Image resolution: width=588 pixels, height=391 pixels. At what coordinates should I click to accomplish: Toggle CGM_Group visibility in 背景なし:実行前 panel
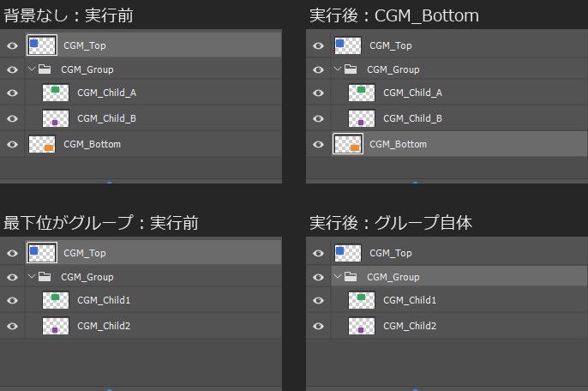[12, 69]
